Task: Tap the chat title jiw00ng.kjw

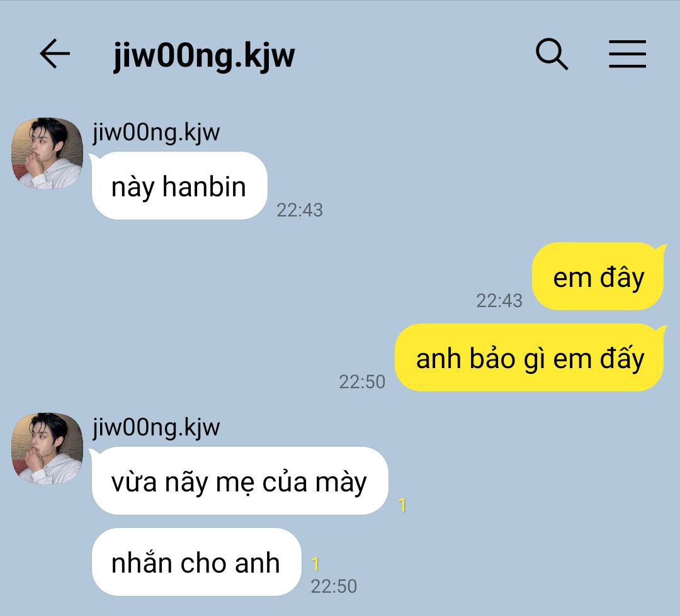Action: (x=204, y=55)
